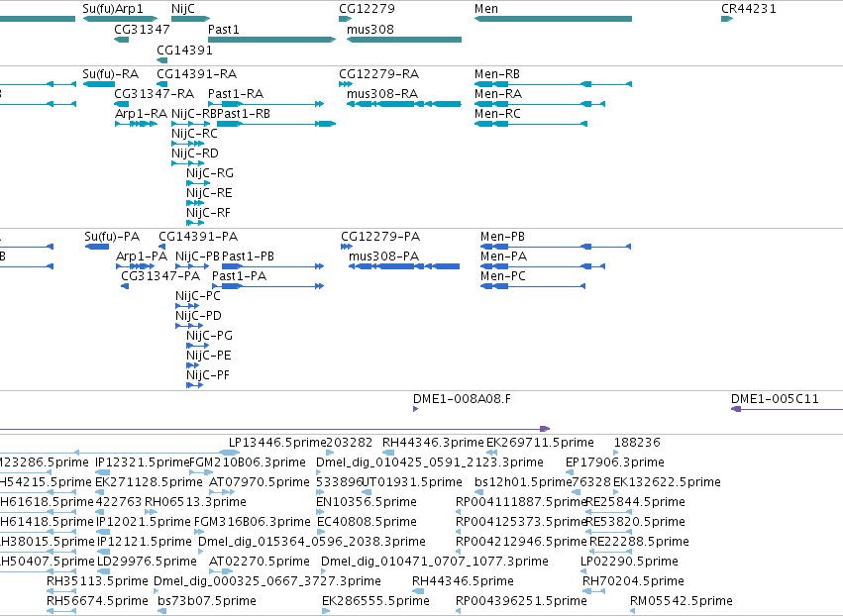Click the NijC-PG protein glyph
843x616 pixels.
tap(198, 346)
